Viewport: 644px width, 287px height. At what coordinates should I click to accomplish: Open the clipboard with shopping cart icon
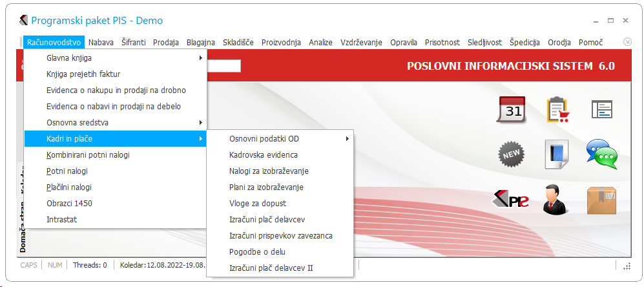point(557,109)
